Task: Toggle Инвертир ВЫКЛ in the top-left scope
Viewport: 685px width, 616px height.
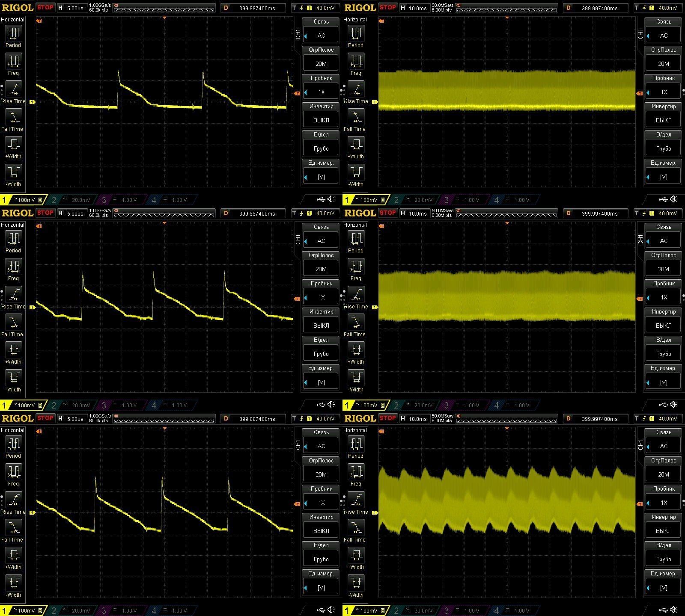Action: click(x=321, y=120)
